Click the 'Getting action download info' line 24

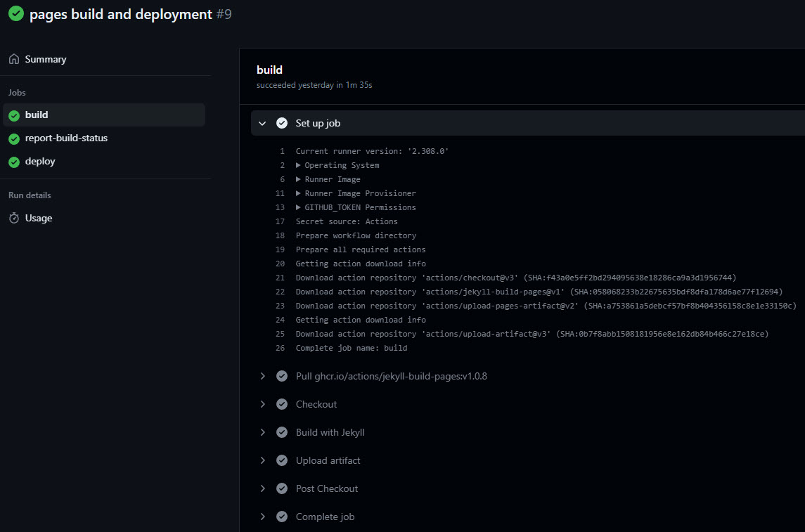361,320
